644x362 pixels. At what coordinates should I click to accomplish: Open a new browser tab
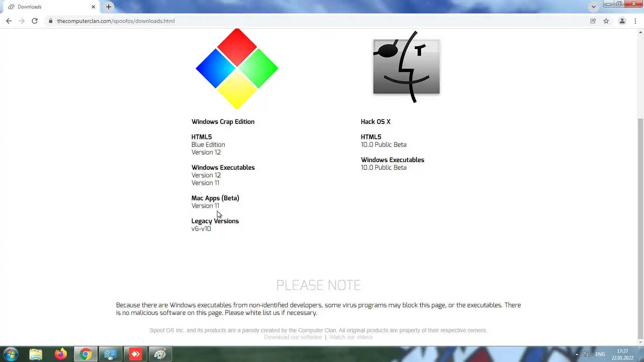(109, 7)
